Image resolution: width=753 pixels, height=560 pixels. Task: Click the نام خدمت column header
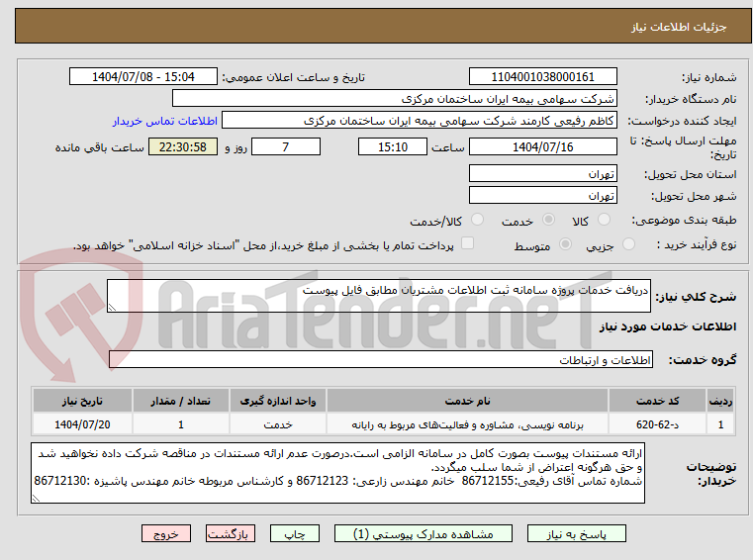pyautogui.click(x=467, y=401)
